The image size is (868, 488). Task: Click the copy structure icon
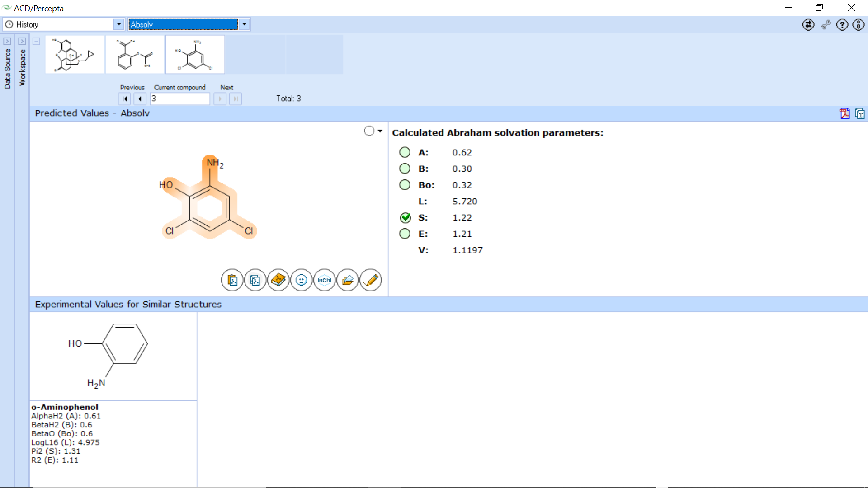[255, 280]
